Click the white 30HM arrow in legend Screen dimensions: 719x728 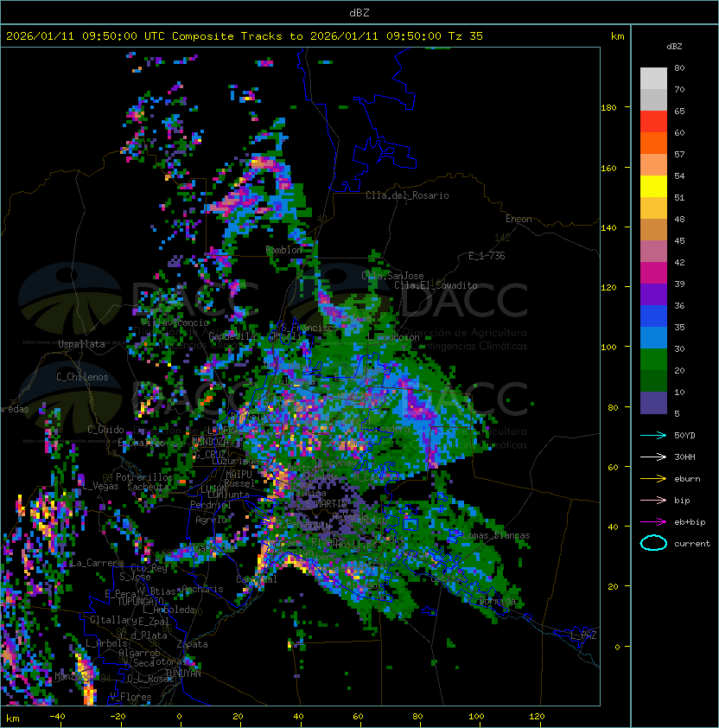(653, 457)
